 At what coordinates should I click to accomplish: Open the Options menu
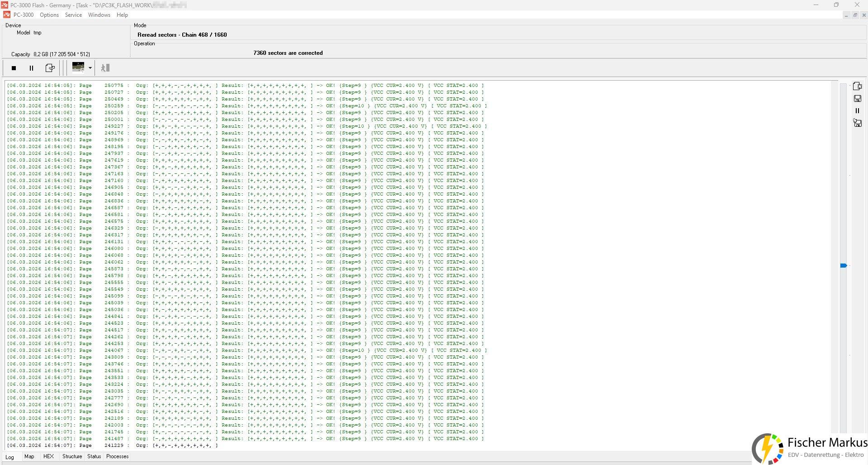(49, 15)
